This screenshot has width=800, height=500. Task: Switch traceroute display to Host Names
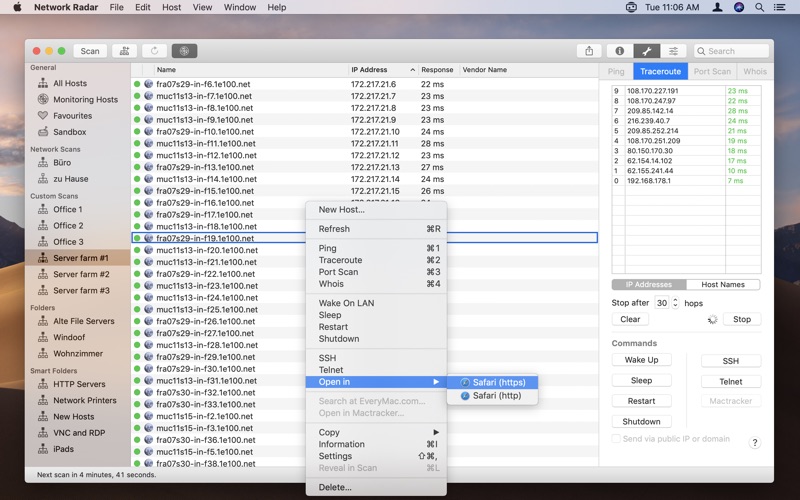[722, 285]
